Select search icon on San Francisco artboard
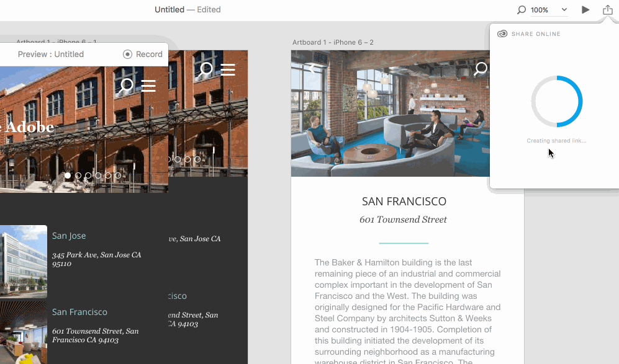619x364 pixels. pos(481,69)
